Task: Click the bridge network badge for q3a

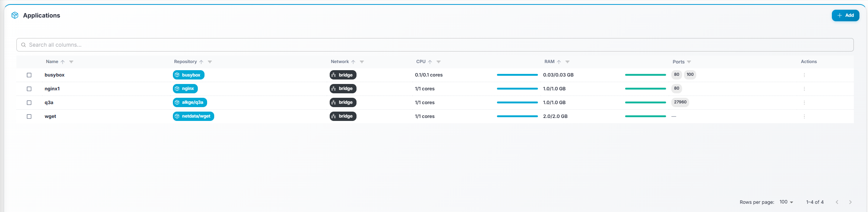Action: pyautogui.click(x=343, y=103)
